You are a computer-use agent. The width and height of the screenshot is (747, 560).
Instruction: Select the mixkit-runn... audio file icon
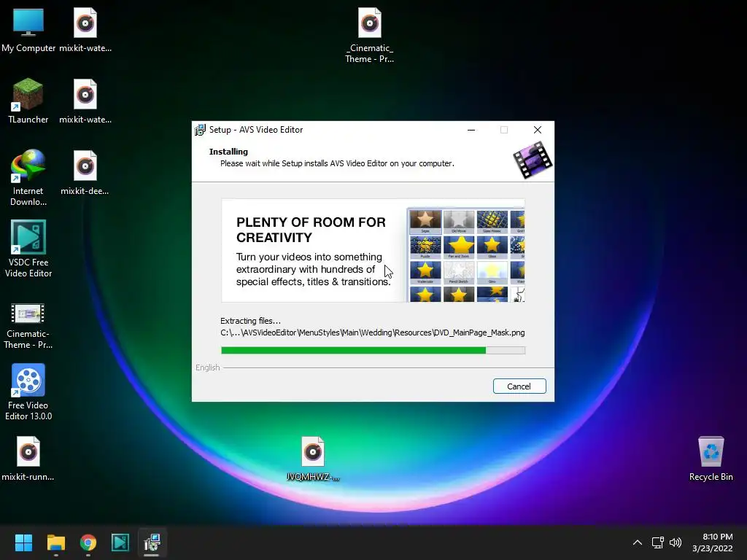[x=28, y=459]
